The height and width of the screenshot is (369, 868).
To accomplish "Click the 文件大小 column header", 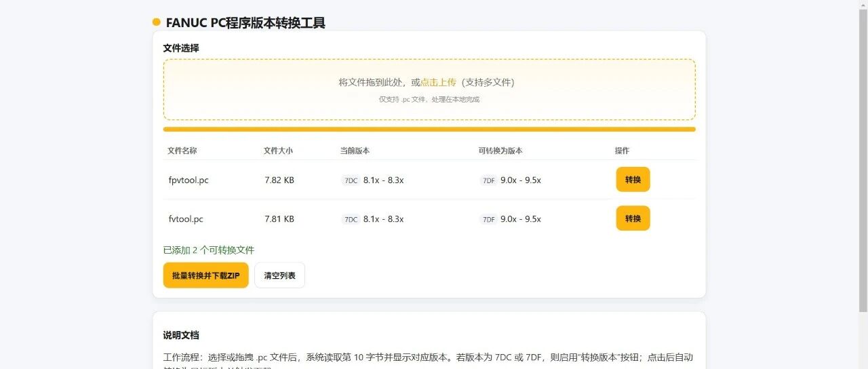I will pos(278,151).
